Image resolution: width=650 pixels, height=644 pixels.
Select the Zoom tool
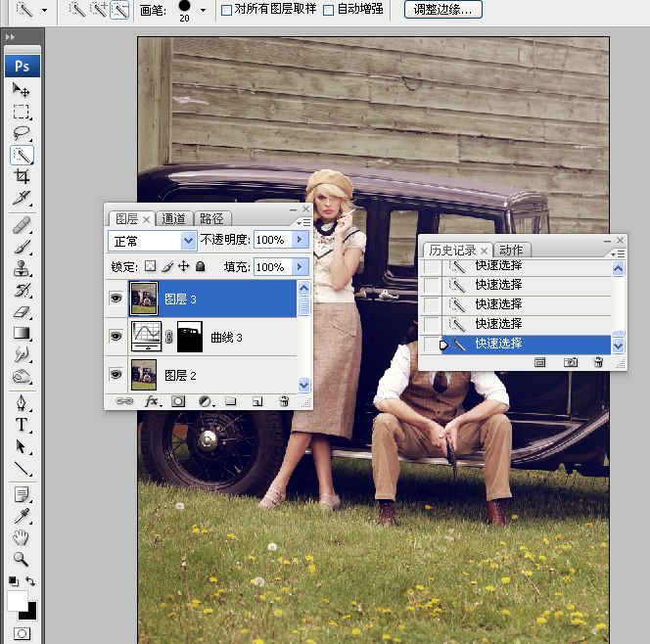[22, 559]
